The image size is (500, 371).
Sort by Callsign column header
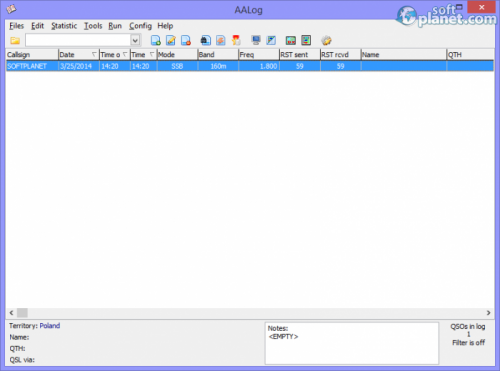[32, 55]
